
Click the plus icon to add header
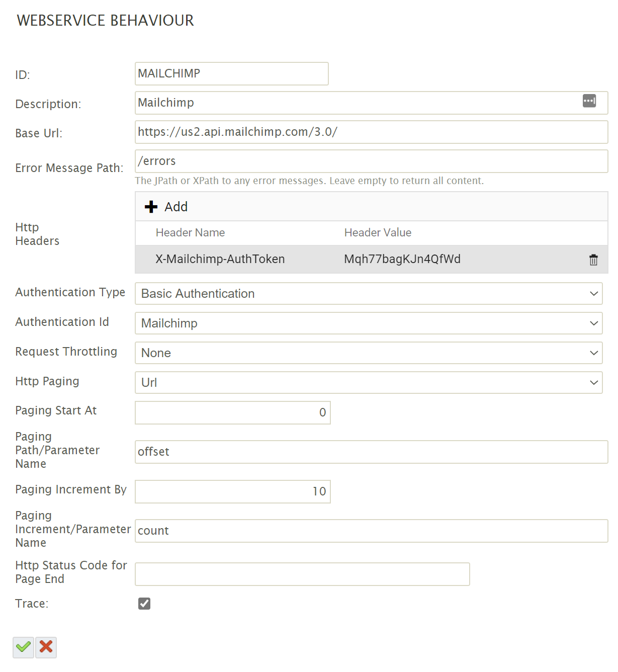coord(151,207)
